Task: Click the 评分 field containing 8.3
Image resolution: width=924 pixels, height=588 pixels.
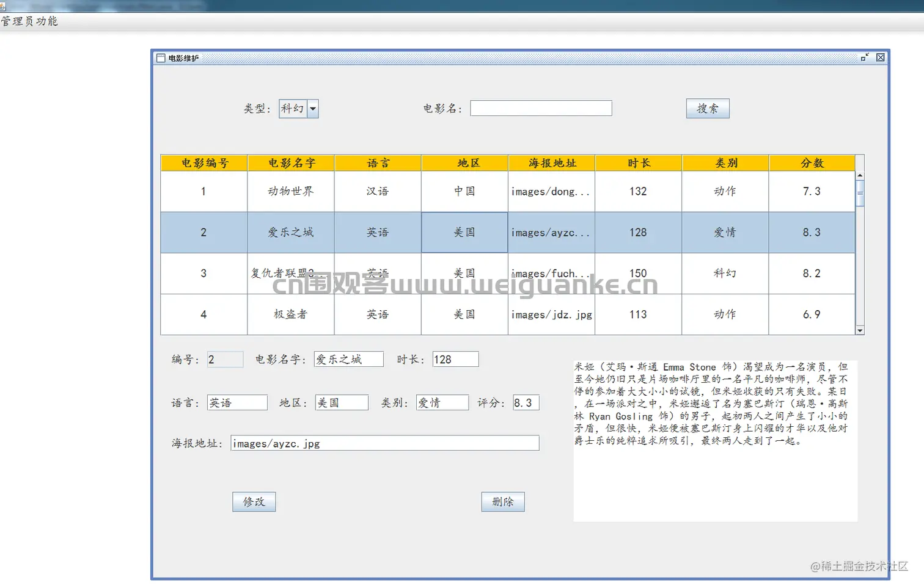Action: point(526,403)
